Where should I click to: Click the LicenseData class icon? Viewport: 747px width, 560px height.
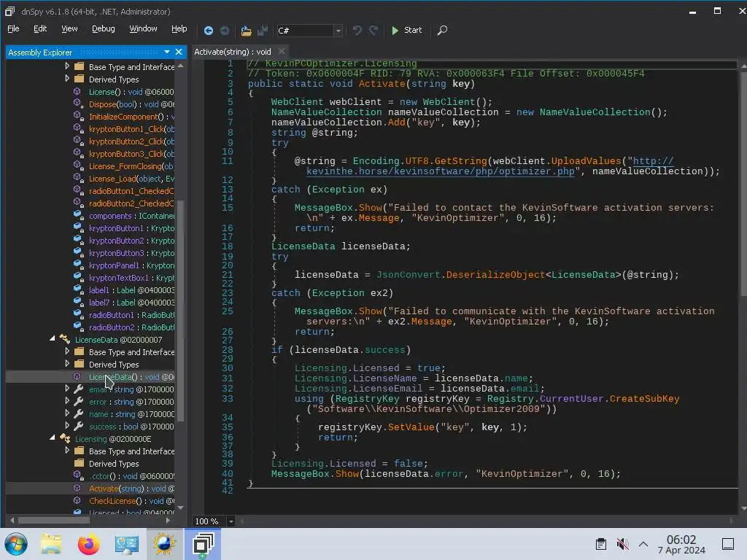pyautogui.click(x=65, y=340)
